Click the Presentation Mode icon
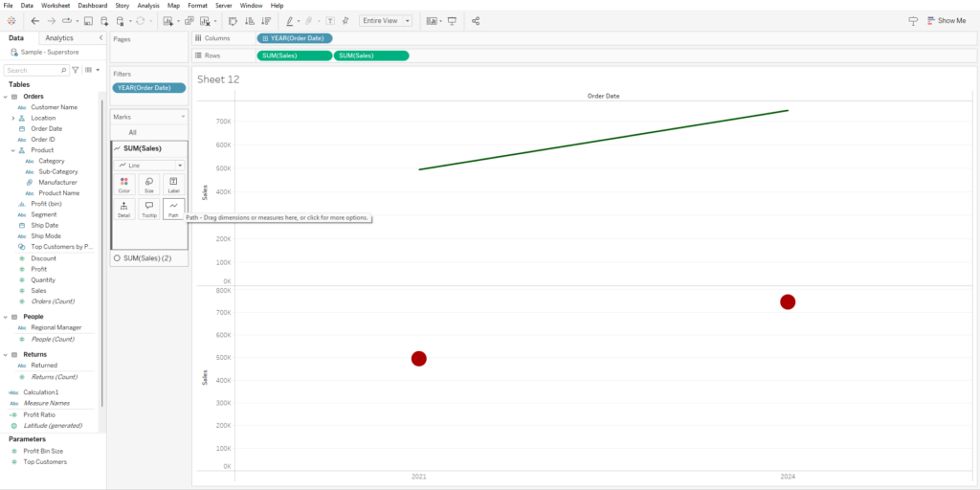The height and width of the screenshot is (490, 980). (452, 21)
